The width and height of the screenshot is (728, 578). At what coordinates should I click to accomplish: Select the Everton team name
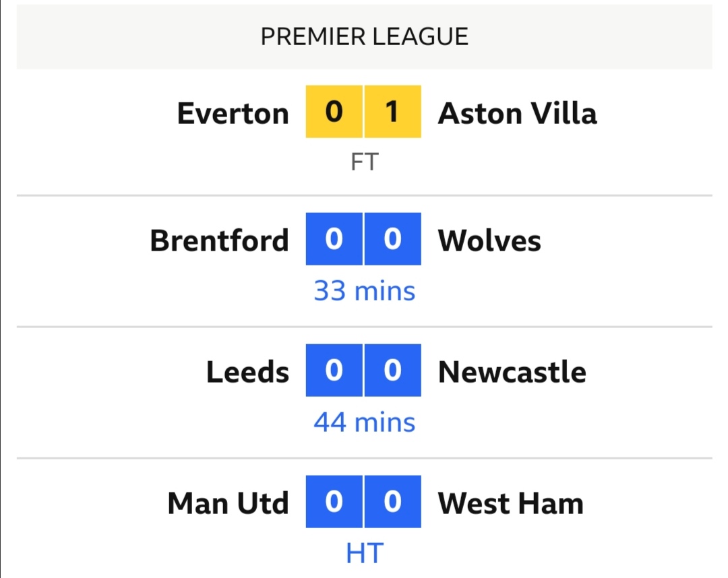tap(233, 113)
